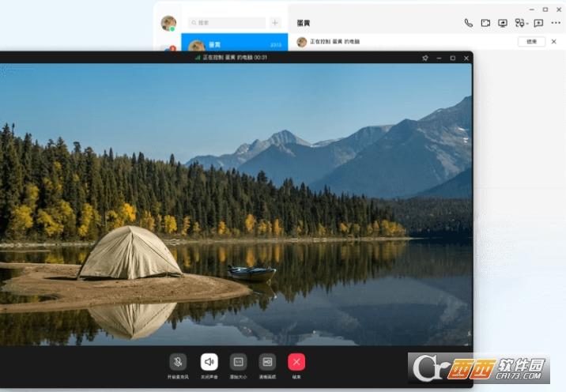
Task: Toggle the speaker sound button (关闭声音)
Action: click(x=209, y=362)
